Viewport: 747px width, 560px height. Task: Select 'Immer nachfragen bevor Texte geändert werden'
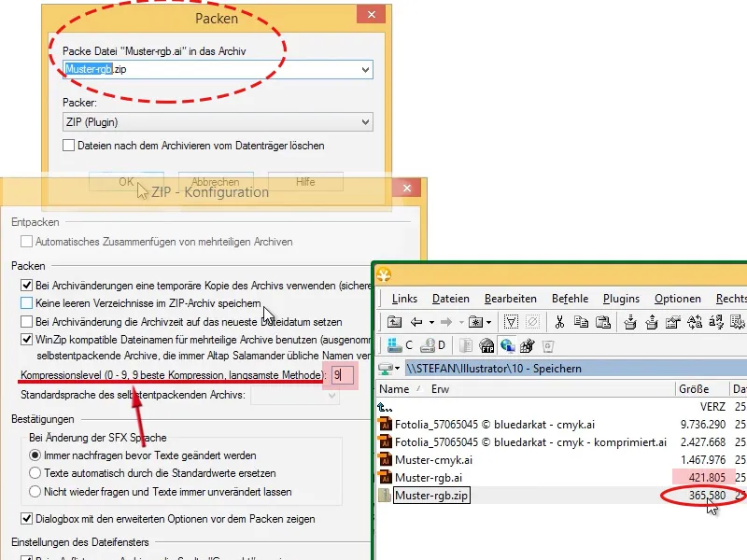click(x=35, y=455)
